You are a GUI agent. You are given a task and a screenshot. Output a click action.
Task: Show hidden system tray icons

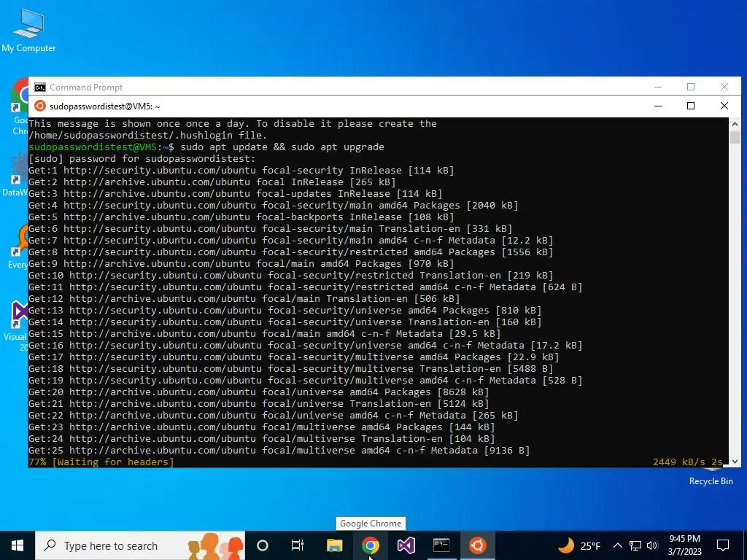click(x=617, y=545)
